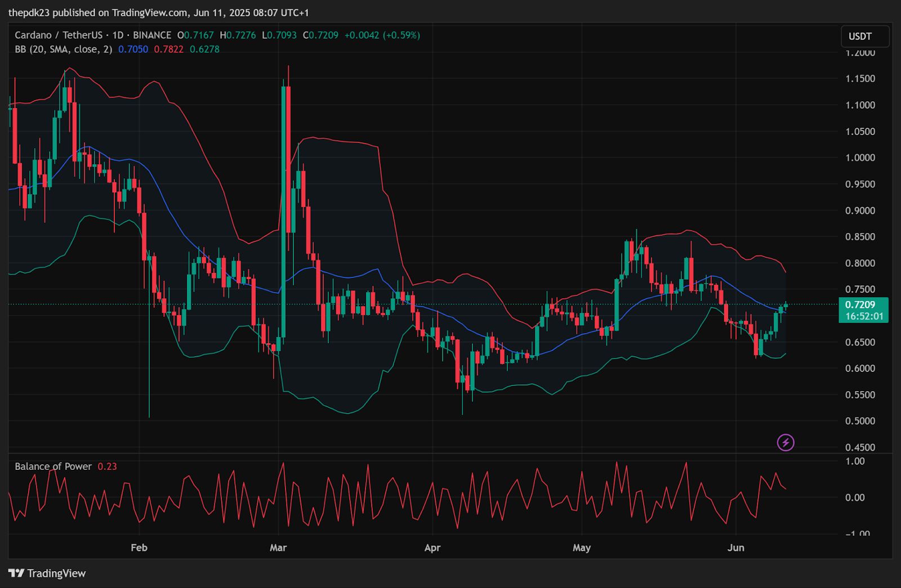Click the TradingView logo icon
The width and height of the screenshot is (901, 588).
(x=16, y=573)
